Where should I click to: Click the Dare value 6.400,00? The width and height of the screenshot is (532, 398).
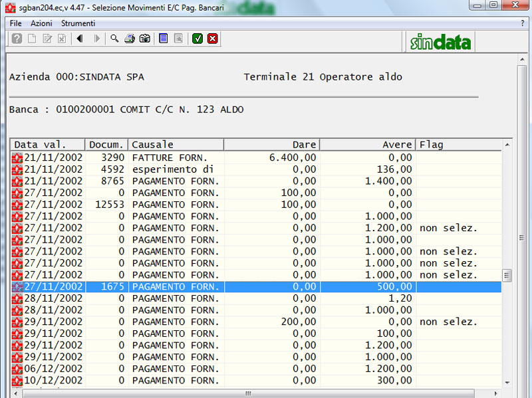(293, 157)
